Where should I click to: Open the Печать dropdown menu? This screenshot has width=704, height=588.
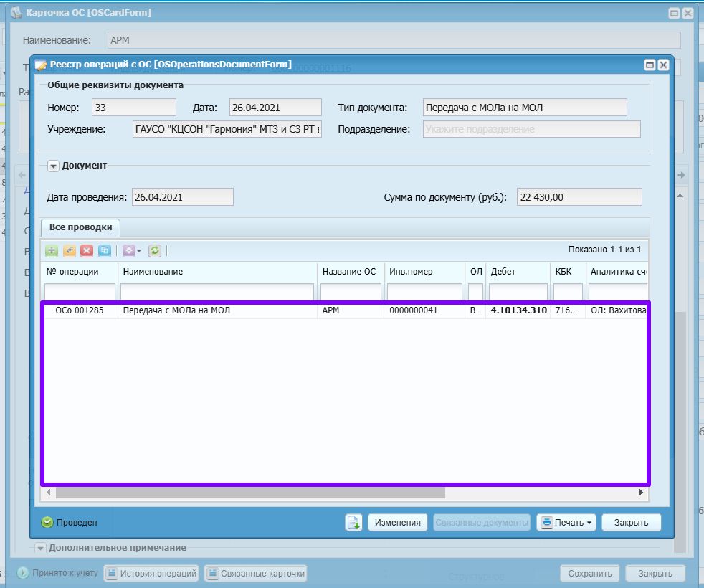tap(566, 523)
